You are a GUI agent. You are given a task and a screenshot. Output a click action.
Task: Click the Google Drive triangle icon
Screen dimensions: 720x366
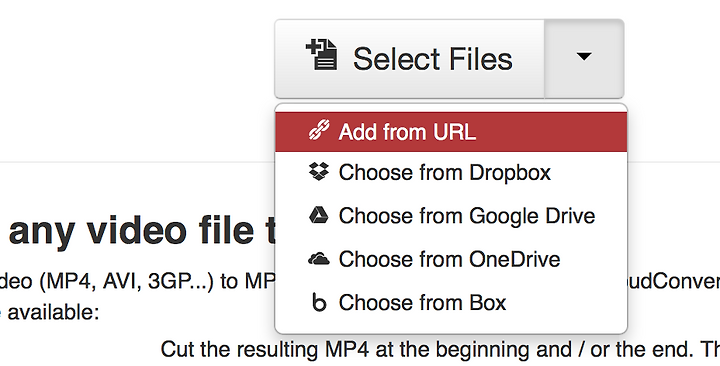[319, 215]
